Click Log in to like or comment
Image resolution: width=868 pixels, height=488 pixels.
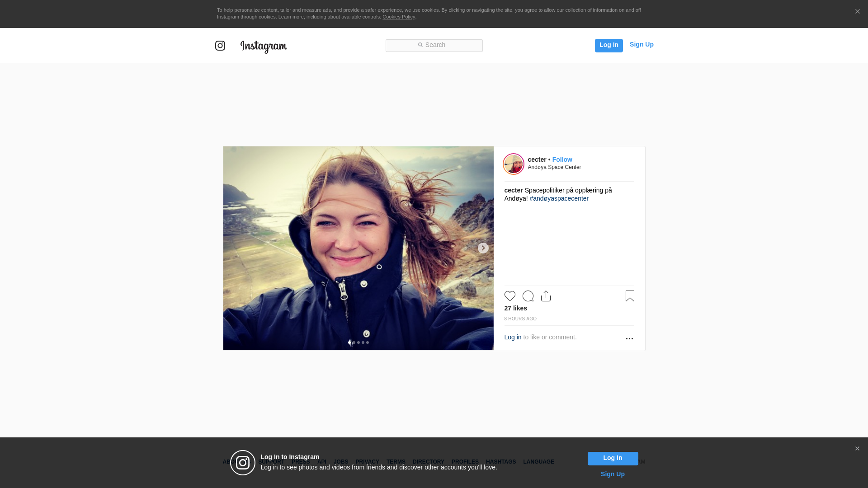tap(513, 337)
